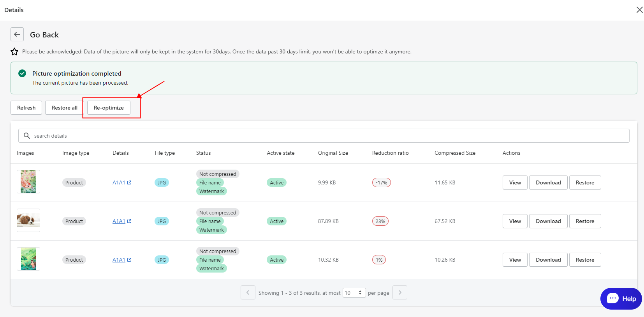Click the green checkmark completion icon
The image size is (644, 317).
click(x=22, y=73)
